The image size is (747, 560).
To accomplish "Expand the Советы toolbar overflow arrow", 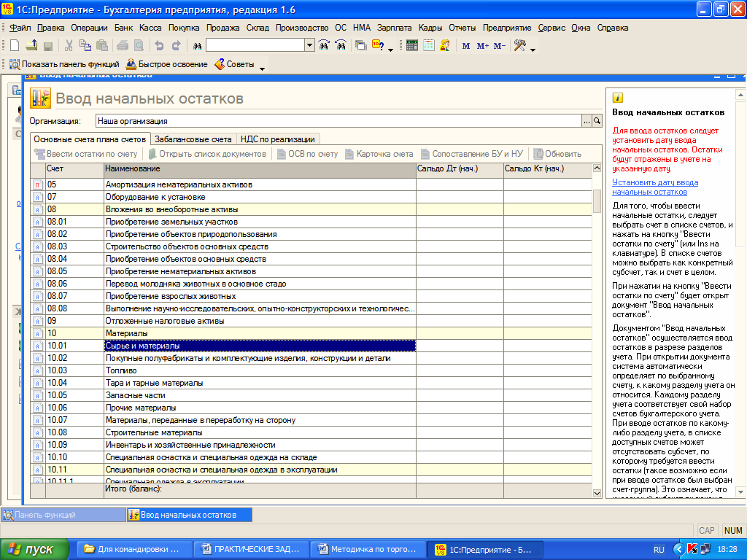I will tap(262, 68).
